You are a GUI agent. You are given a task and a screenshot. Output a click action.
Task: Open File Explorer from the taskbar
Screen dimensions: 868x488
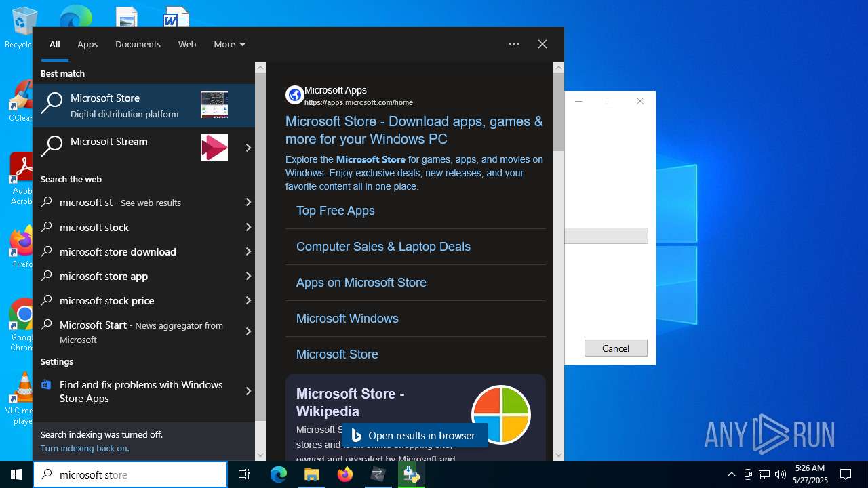click(311, 474)
